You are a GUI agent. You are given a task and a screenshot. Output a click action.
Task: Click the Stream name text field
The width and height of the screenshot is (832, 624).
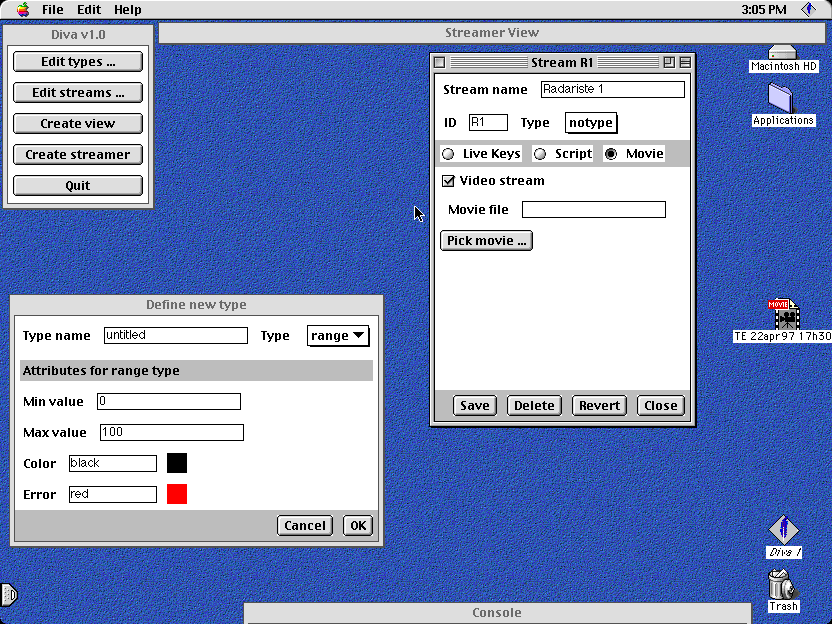click(612, 89)
